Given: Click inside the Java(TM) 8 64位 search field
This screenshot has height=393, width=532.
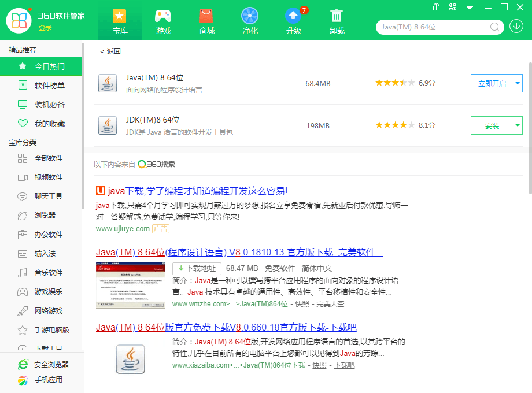Looking at the screenshot, I should pyautogui.click(x=434, y=27).
